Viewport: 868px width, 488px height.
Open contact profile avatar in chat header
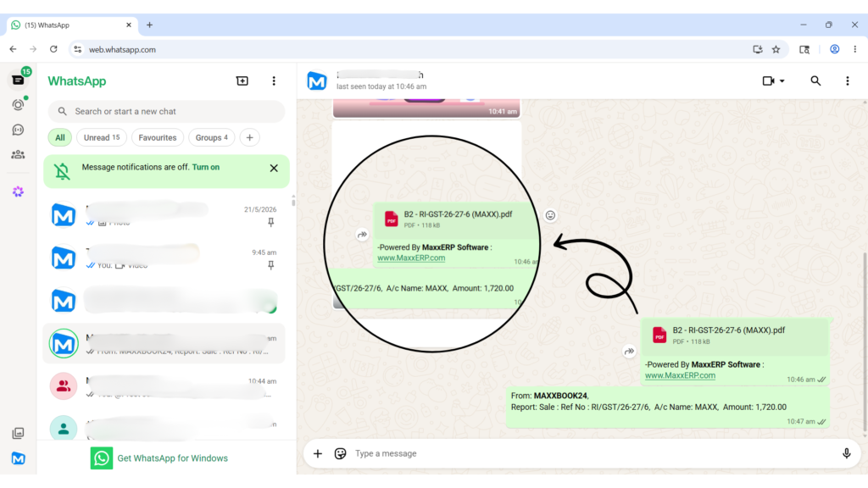317,80
